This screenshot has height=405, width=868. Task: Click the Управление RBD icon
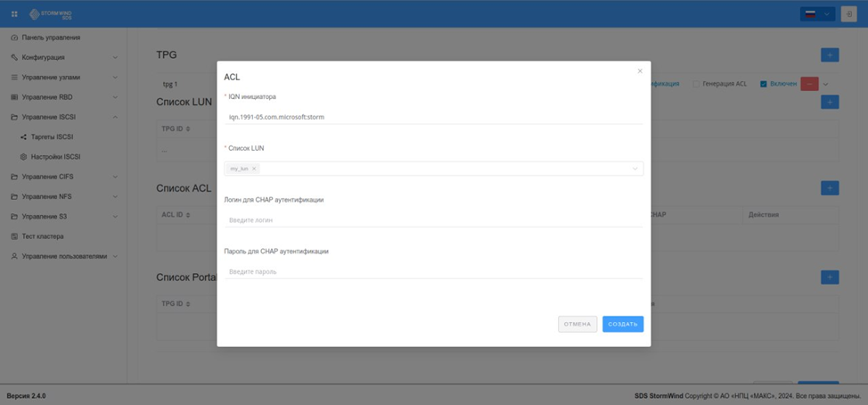click(14, 97)
